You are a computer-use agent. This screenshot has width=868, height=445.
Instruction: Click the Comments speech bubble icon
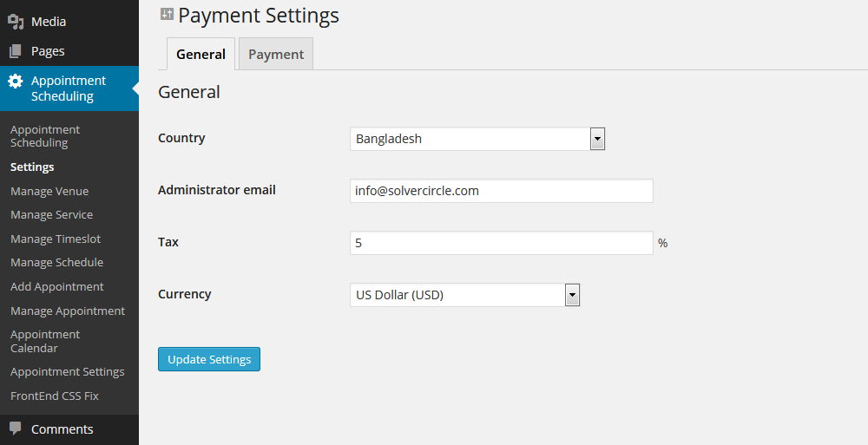pos(16,428)
